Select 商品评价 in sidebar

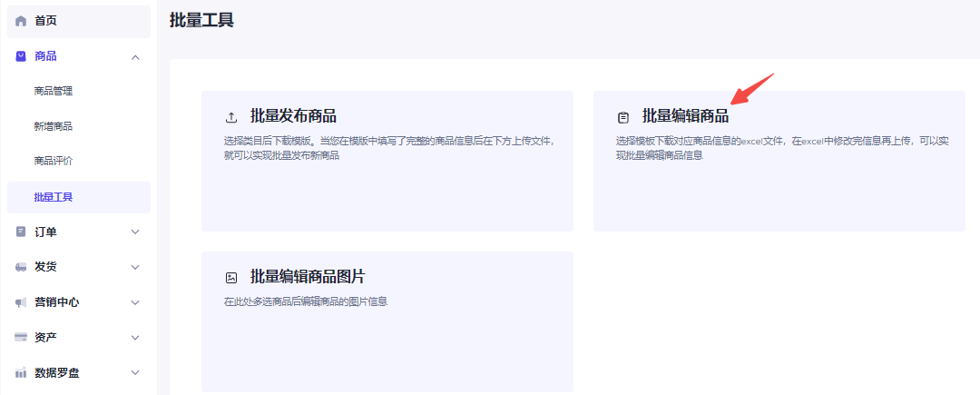(54, 162)
